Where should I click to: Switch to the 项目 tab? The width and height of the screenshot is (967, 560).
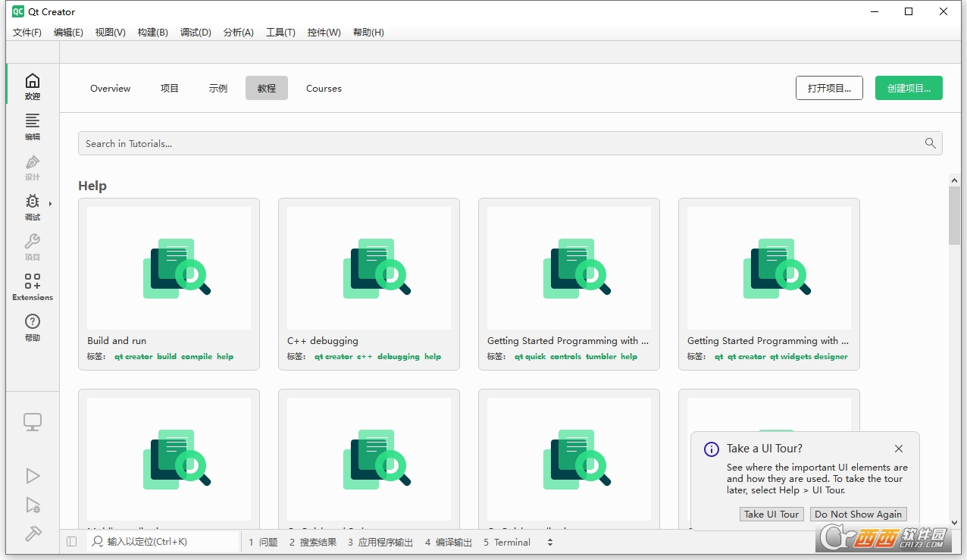tap(170, 88)
